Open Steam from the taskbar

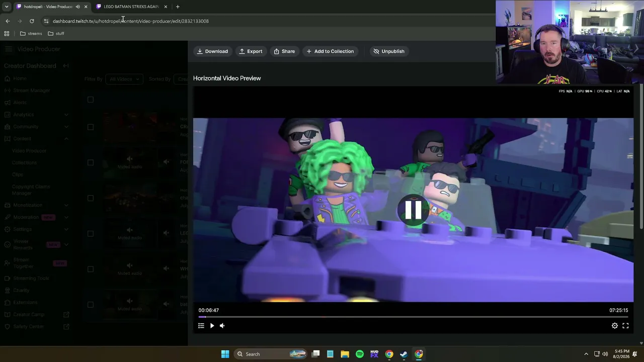404,354
